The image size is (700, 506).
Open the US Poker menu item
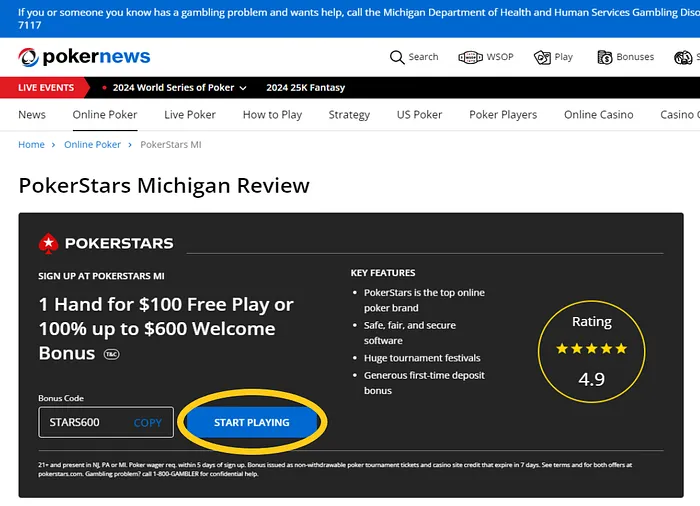click(419, 115)
